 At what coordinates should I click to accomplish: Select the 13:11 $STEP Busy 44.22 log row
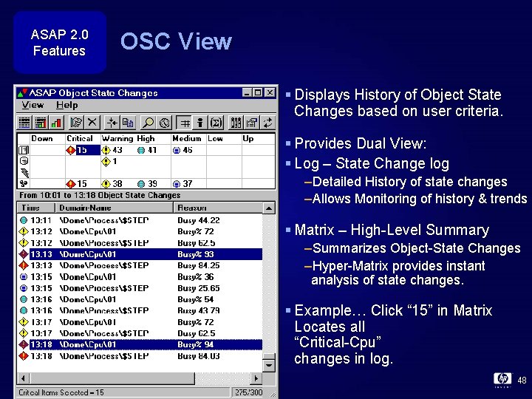click(140, 220)
